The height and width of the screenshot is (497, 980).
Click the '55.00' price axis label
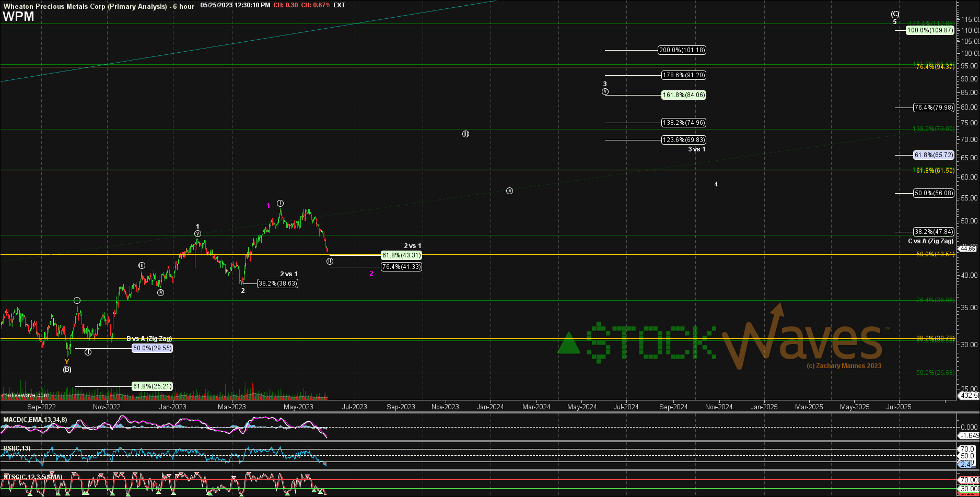tap(969, 199)
